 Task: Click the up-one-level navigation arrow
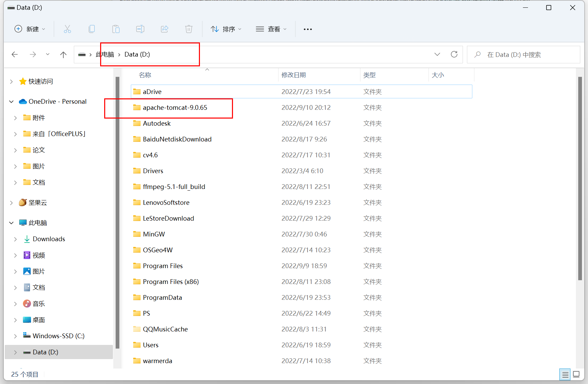63,54
